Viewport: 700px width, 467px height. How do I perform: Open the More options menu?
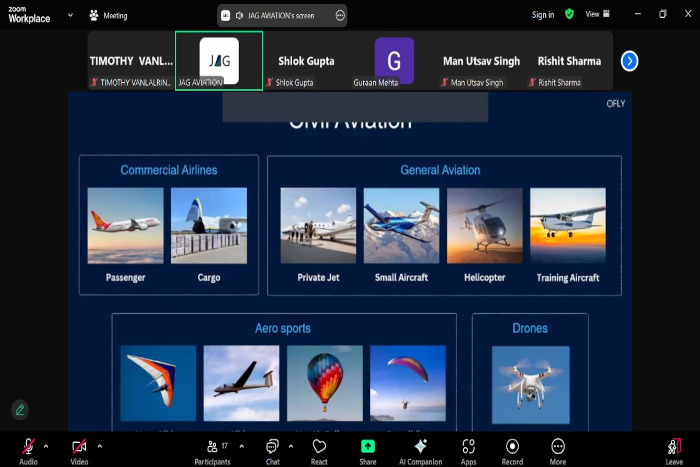pyautogui.click(x=558, y=447)
